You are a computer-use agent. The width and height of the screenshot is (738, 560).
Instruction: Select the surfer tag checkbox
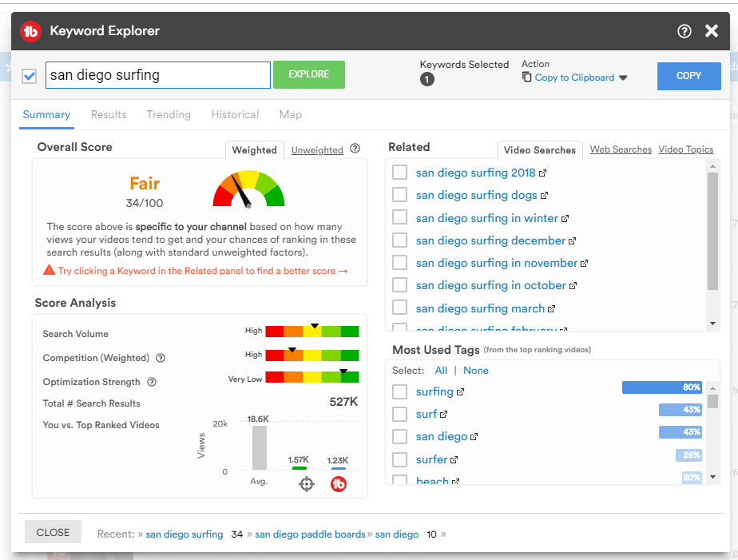(x=400, y=459)
